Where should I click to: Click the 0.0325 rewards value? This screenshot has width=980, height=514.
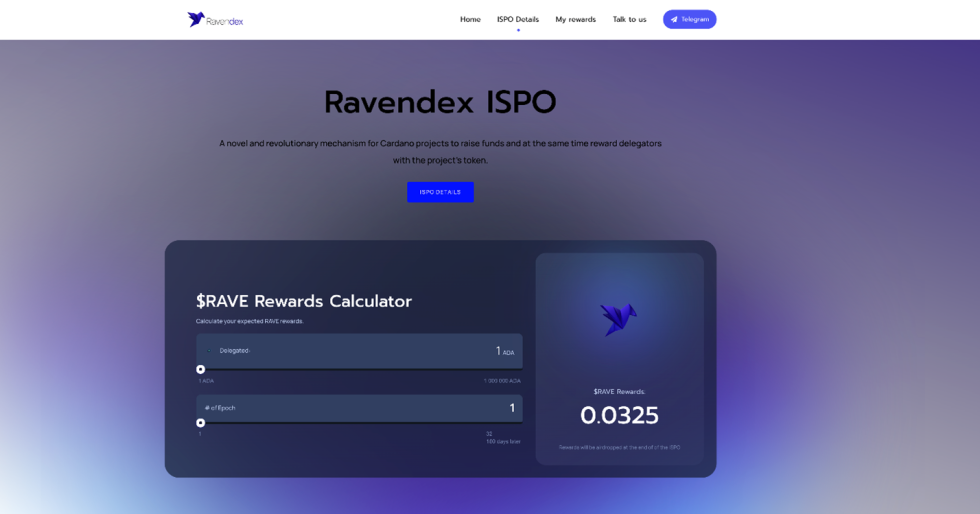[619, 415]
